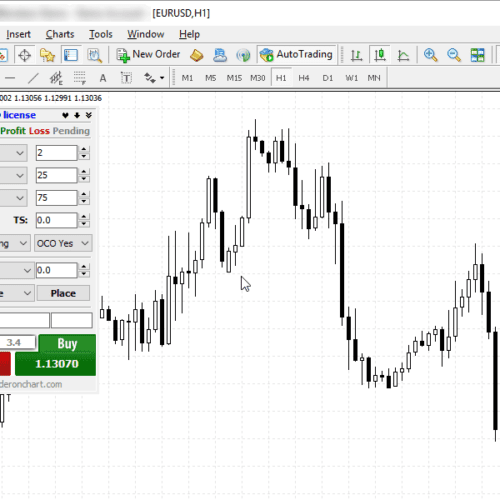Select the bar chart icon
Viewport: 500px width, 500px height.
pyautogui.click(x=356, y=55)
